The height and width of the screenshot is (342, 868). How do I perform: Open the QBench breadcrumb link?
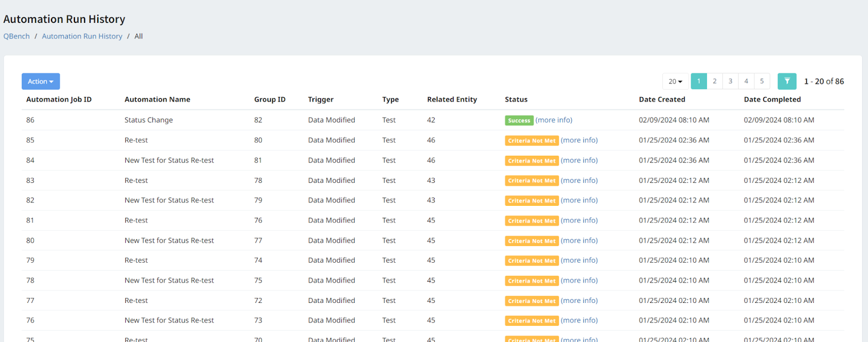tap(17, 36)
